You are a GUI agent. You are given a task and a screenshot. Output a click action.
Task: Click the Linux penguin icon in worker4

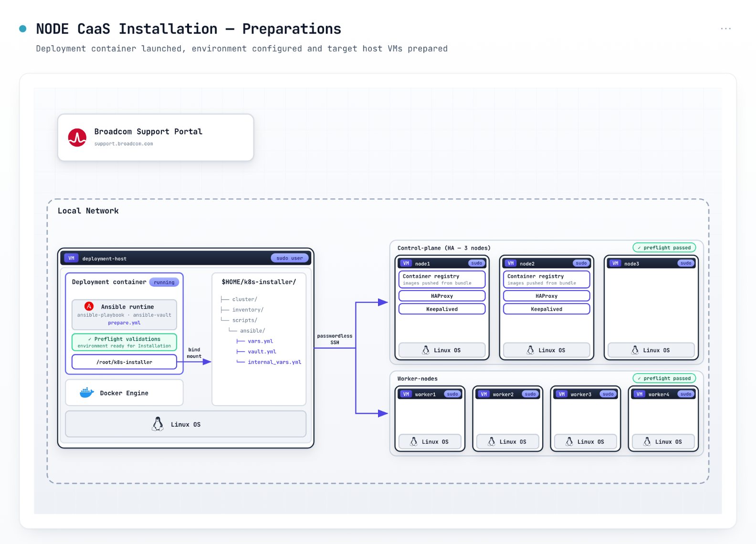pos(647,442)
